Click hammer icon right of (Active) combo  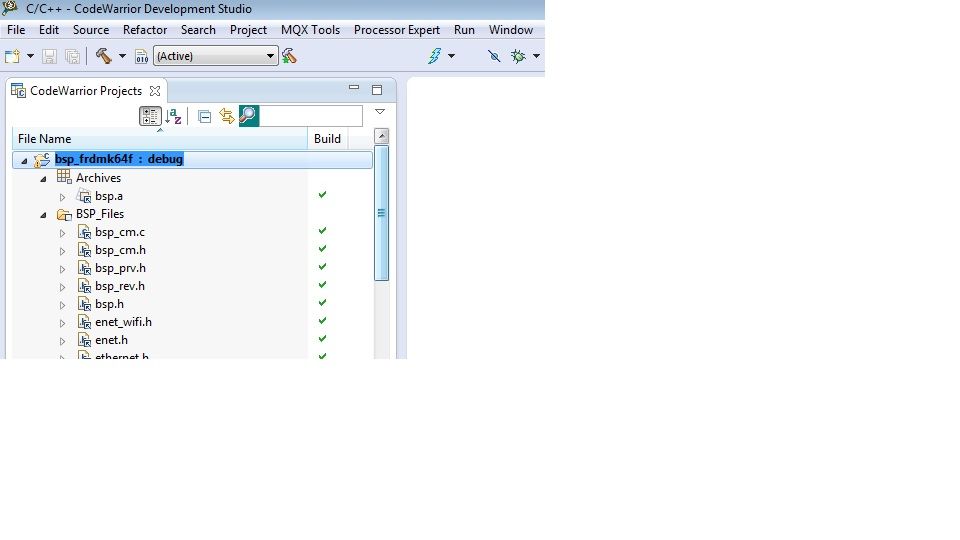coord(289,56)
